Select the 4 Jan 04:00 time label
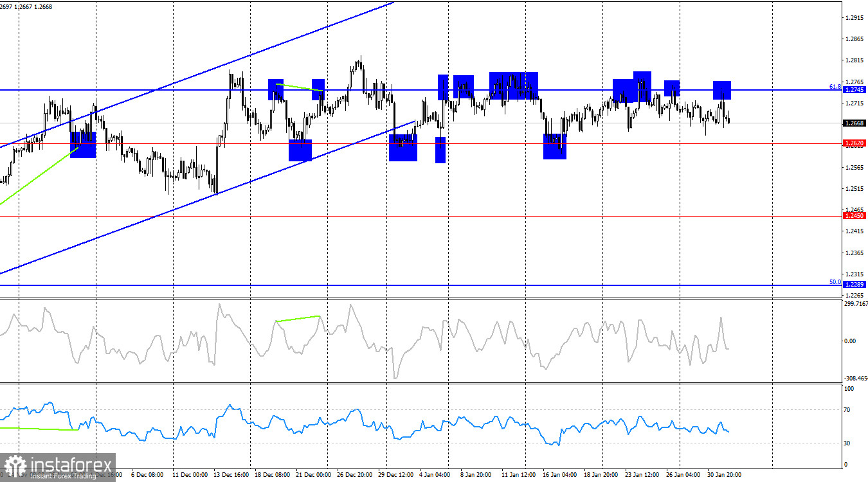Screen dimensions: 868x482 point(436,475)
